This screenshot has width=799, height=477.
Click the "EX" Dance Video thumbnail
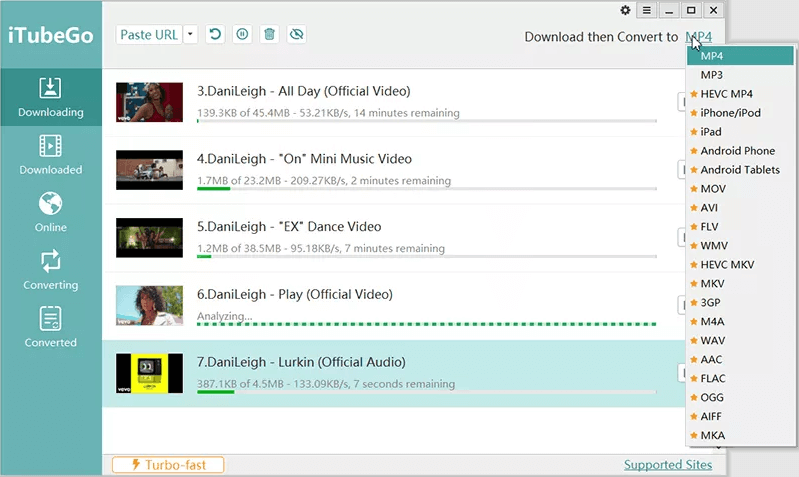[x=149, y=237]
